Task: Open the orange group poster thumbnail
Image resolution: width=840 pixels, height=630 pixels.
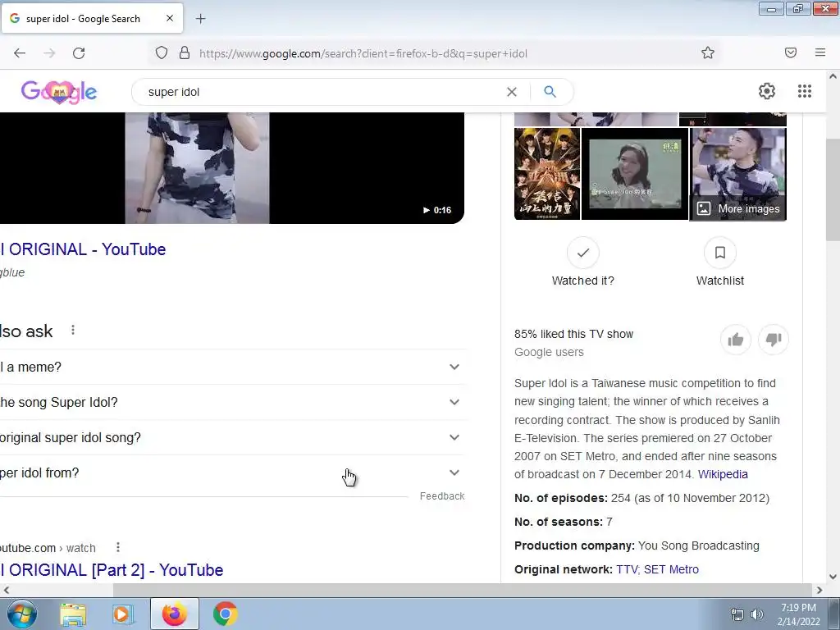Action: pyautogui.click(x=547, y=174)
